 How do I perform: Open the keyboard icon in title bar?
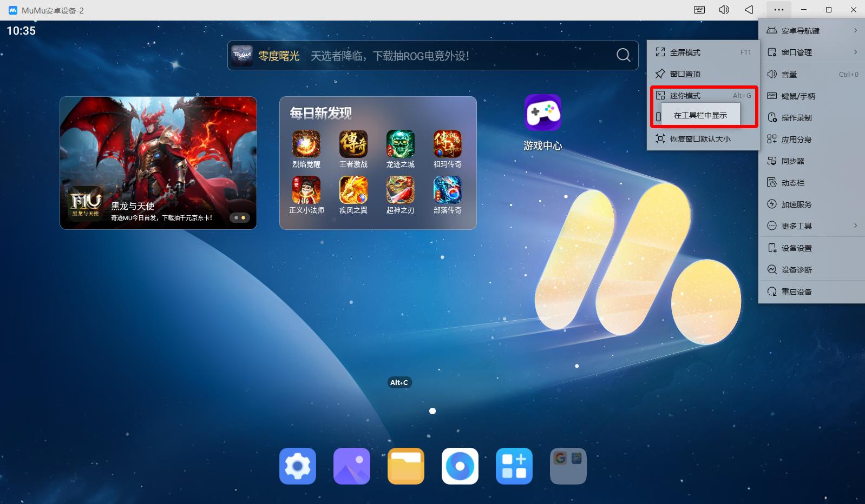pos(699,10)
